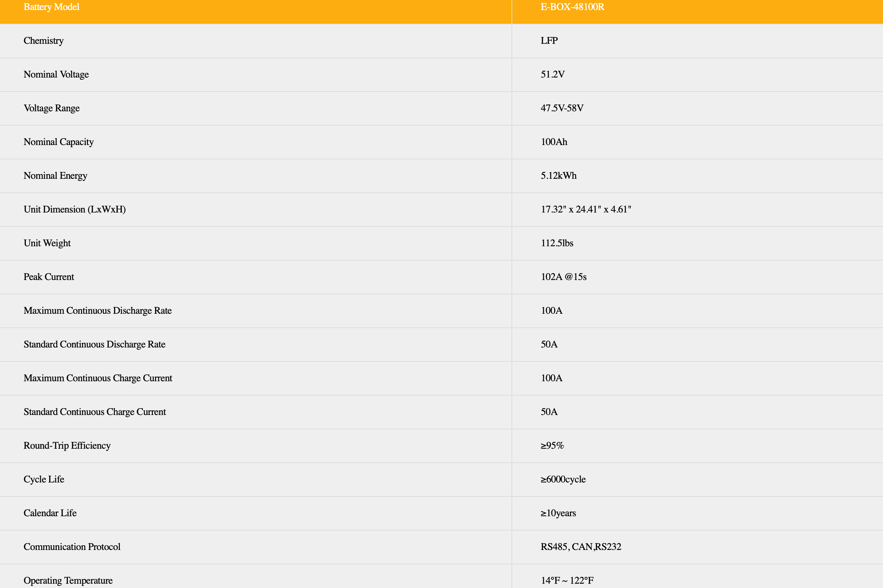The height and width of the screenshot is (588, 883).
Task: Select the Chemistry row label
Action: pyautogui.click(x=43, y=41)
